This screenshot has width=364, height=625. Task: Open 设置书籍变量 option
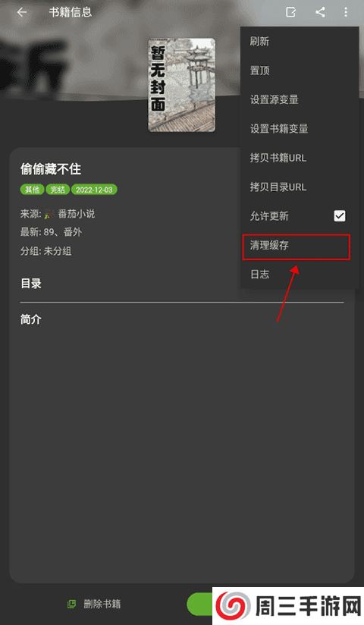[300, 129]
